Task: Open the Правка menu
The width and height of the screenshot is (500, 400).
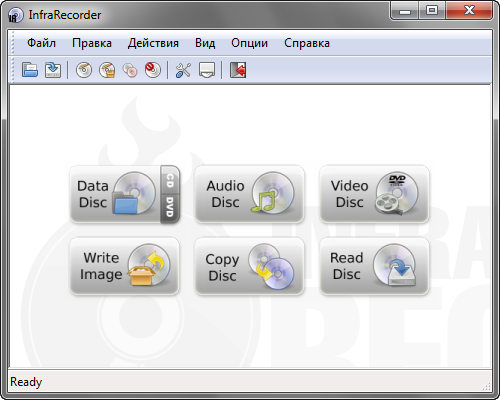Action: click(x=92, y=43)
